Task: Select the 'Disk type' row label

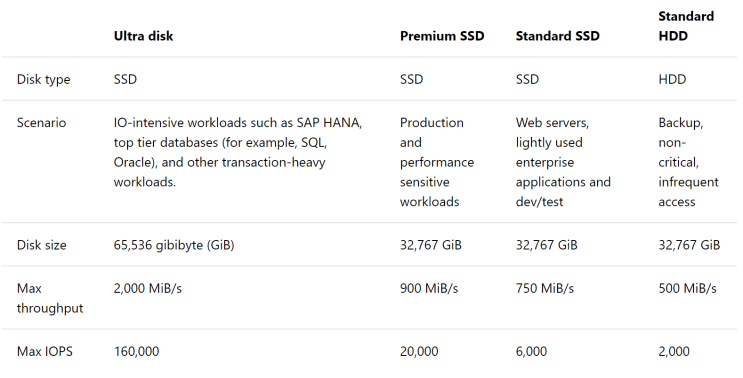Action: tap(43, 80)
